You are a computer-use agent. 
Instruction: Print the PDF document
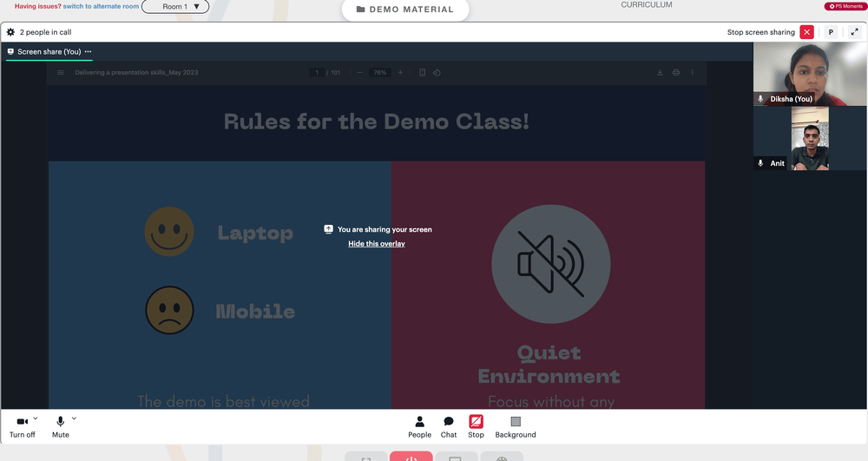(676, 73)
